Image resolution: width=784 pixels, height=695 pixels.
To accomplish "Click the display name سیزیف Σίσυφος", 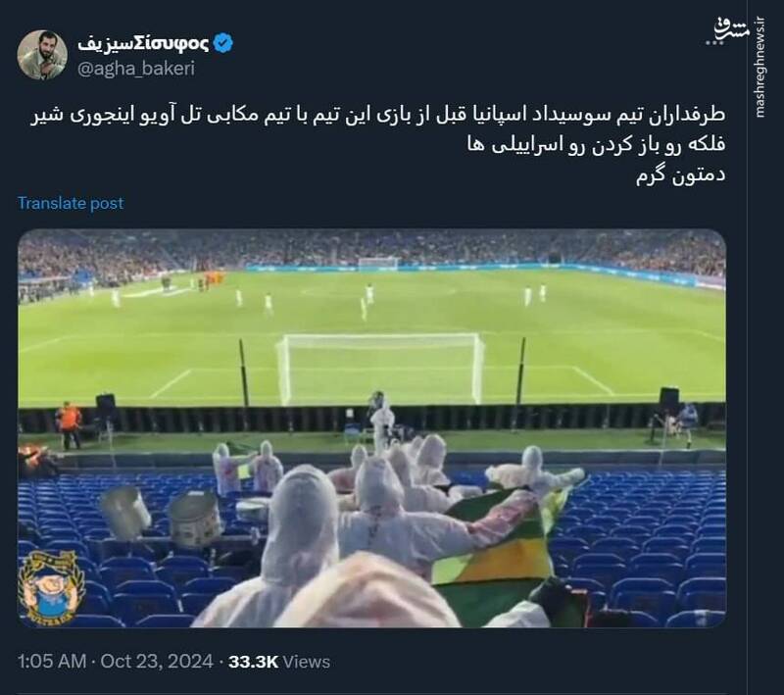I will 143,43.
